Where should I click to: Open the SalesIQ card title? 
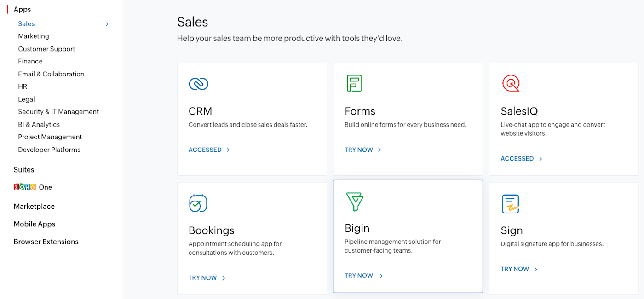(x=519, y=111)
